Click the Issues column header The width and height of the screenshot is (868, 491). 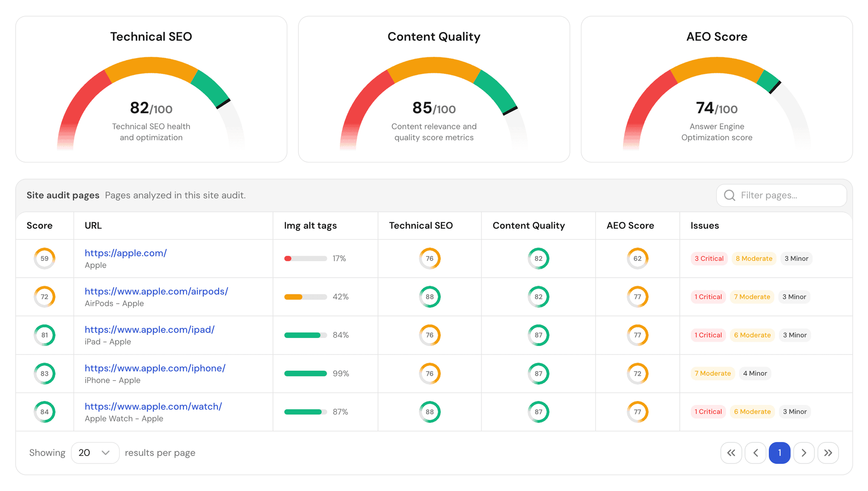click(x=705, y=226)
